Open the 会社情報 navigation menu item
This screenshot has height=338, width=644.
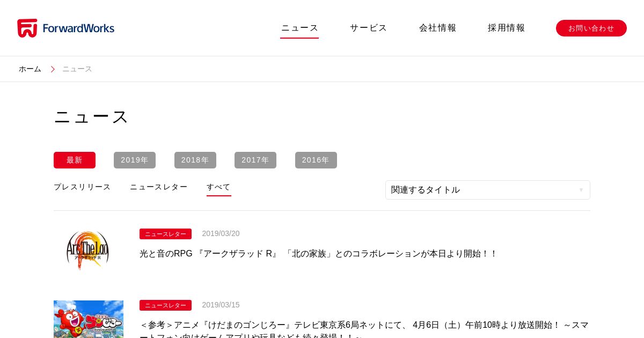point(437,28)
